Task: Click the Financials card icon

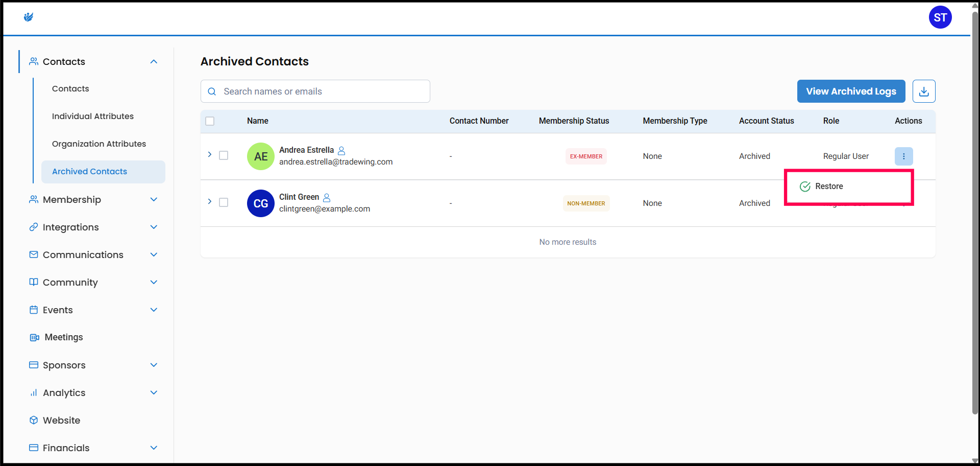Action: pos(34,448)
